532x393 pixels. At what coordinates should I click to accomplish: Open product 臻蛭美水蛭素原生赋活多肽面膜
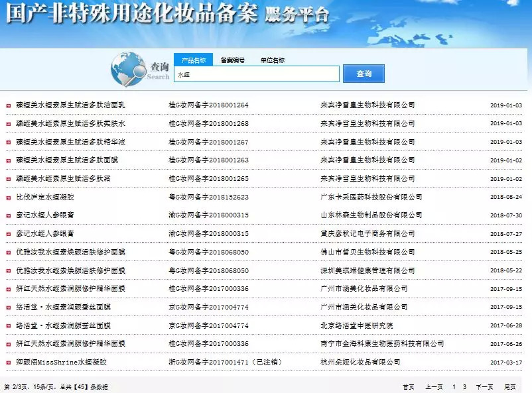click(x=67, y=160)
